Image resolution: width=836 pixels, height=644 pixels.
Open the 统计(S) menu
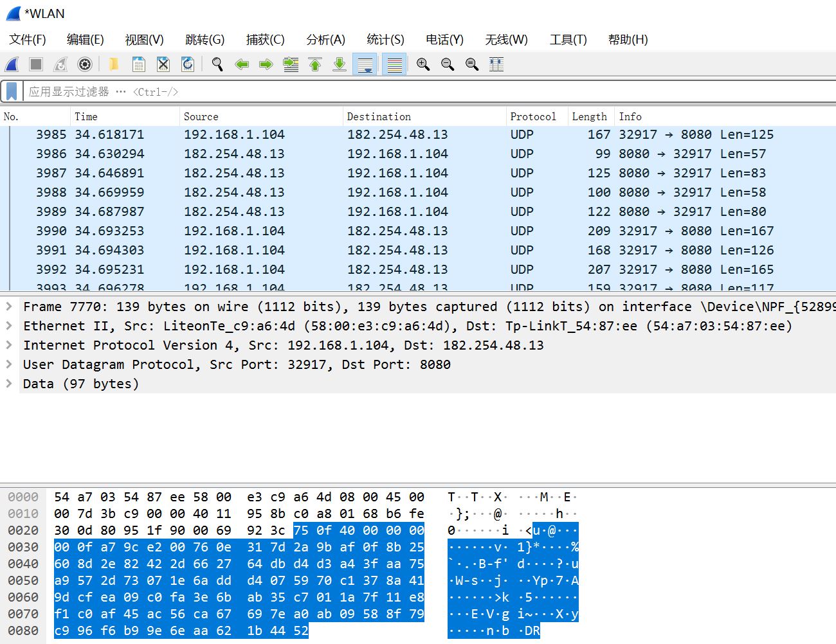coord(385,40)
